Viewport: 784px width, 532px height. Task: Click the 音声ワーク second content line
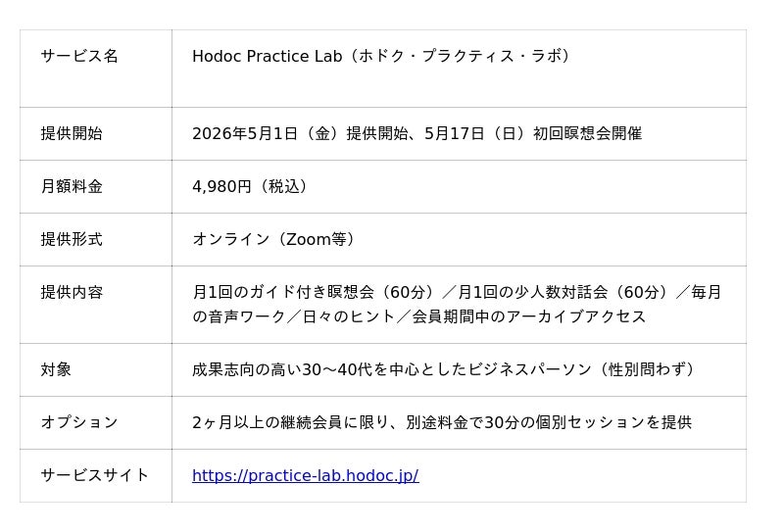(x=419, y=316)
